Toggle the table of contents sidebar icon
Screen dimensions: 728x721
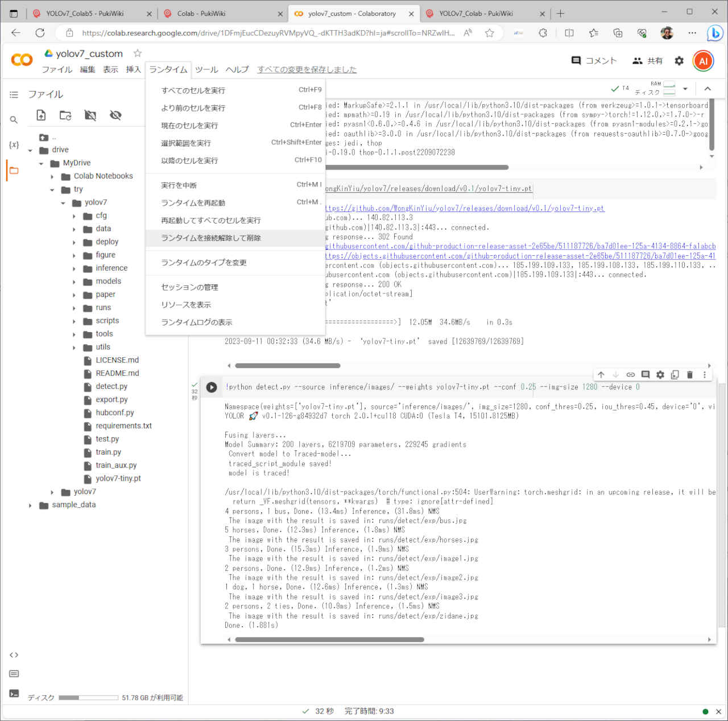[x=14, y=94]
